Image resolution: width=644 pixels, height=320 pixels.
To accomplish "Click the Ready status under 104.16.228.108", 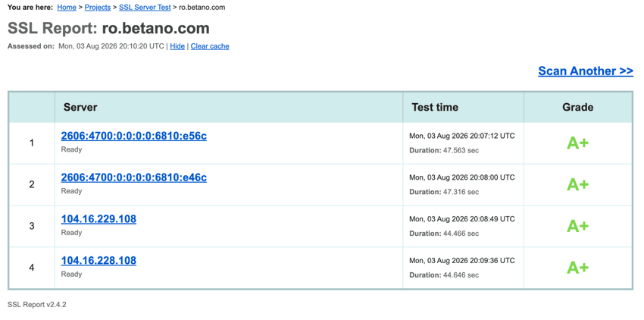I will pyautogui.click(x=71, y=274).
